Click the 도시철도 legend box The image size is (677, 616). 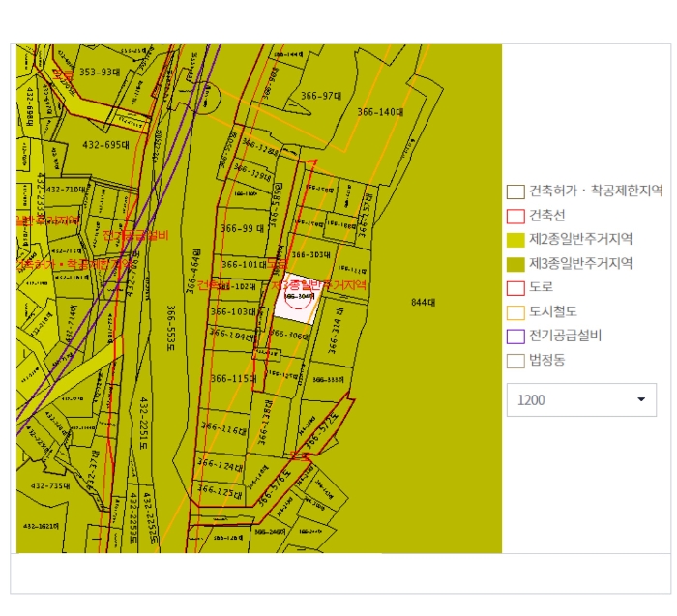(515, 312)
